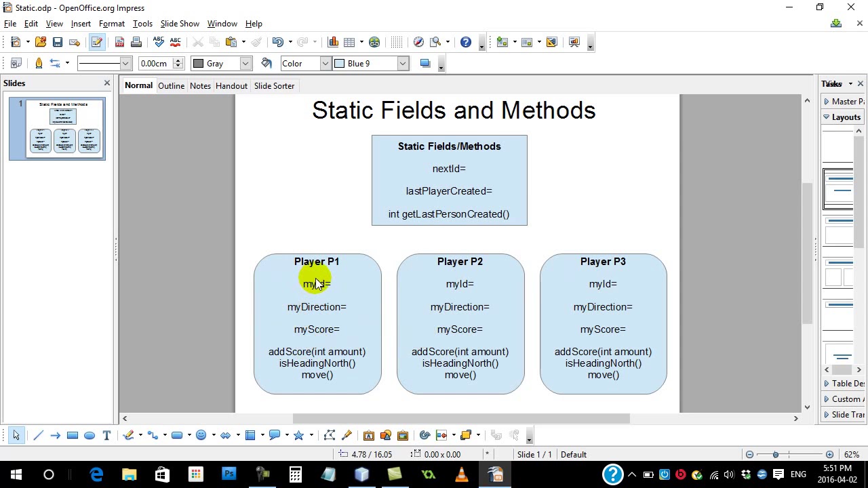Click the zoom in plus button

pyautogui.click(x=829, y=455)
